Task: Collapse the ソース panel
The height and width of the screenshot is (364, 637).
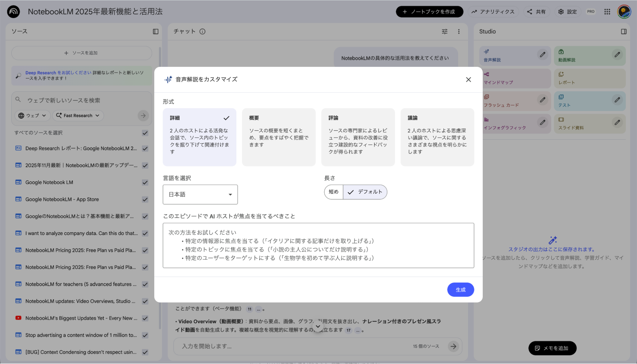Action: 156,32
